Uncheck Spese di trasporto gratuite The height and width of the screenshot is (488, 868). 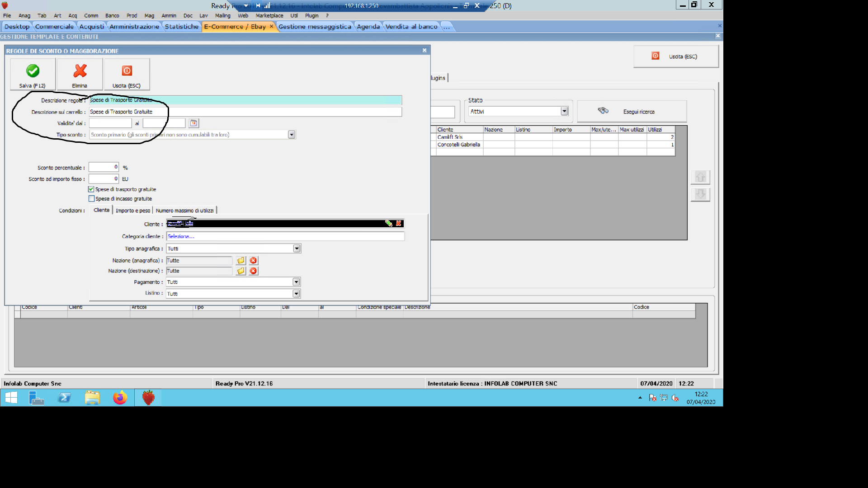[91, 189]
